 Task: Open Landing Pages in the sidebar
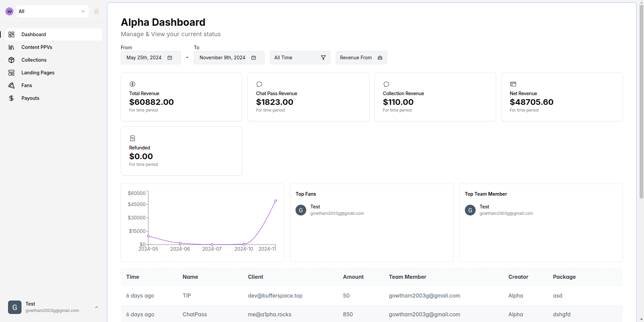pyautogui.click(x=54, y=73)
